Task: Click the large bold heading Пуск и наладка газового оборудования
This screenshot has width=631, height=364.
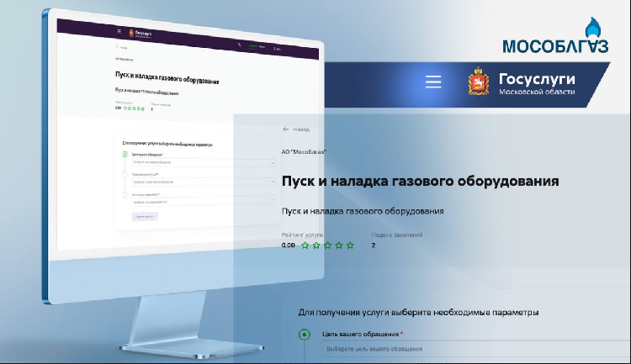Action: 420,181
